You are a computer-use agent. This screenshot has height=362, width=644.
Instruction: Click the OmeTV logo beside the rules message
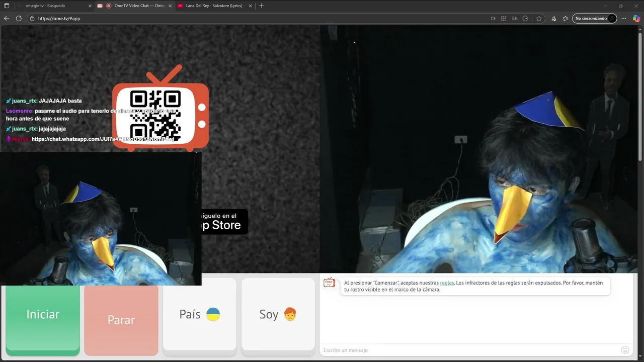[x=329, y=283]
